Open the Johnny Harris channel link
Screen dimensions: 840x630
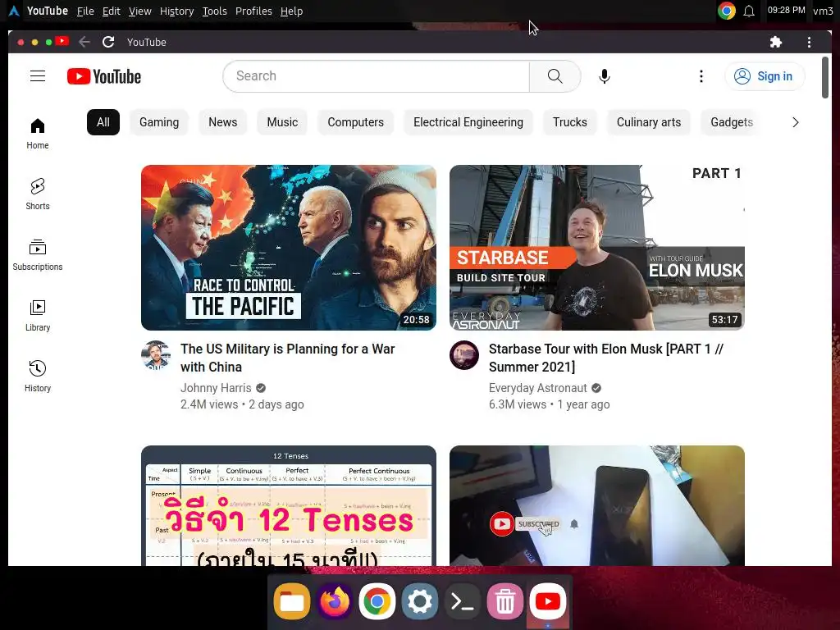click(x=216, y=388)
